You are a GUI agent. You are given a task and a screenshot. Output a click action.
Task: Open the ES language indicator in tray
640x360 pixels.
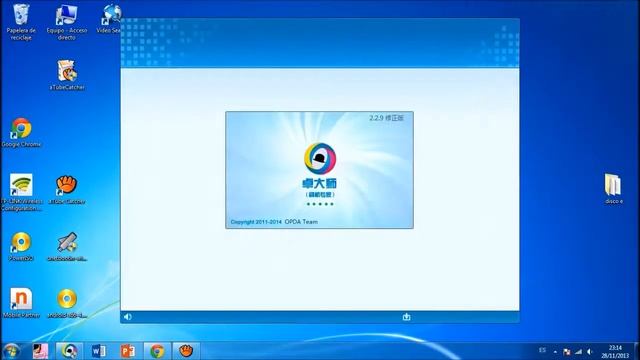[x=542, y=350]
